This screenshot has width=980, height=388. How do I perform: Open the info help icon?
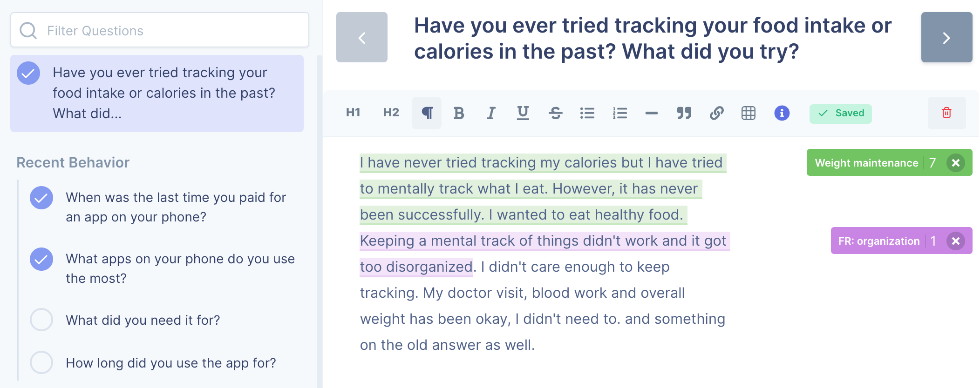(x=782, y=113)
